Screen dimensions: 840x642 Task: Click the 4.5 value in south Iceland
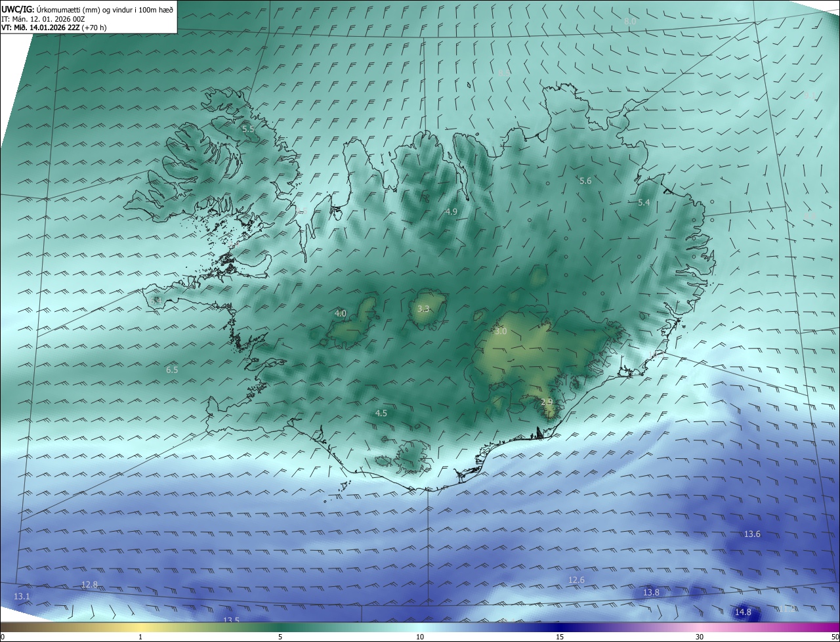(x=381, y=413)
